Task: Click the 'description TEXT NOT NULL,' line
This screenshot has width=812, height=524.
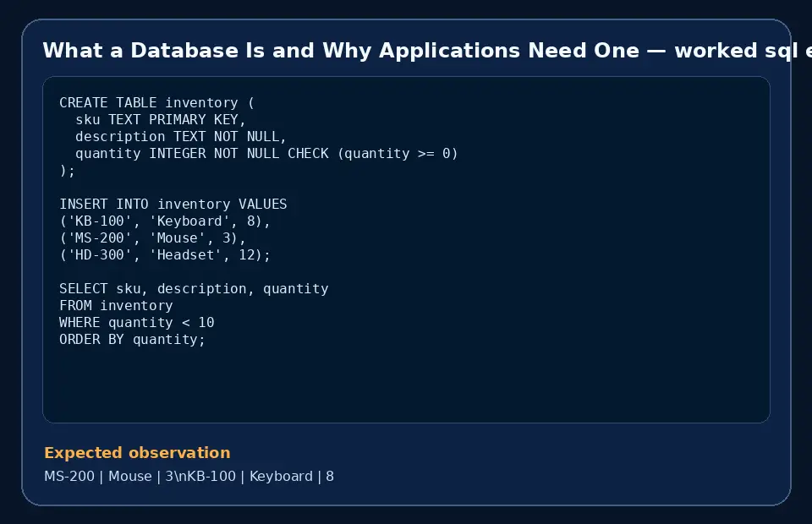Action: click(181, 137)
